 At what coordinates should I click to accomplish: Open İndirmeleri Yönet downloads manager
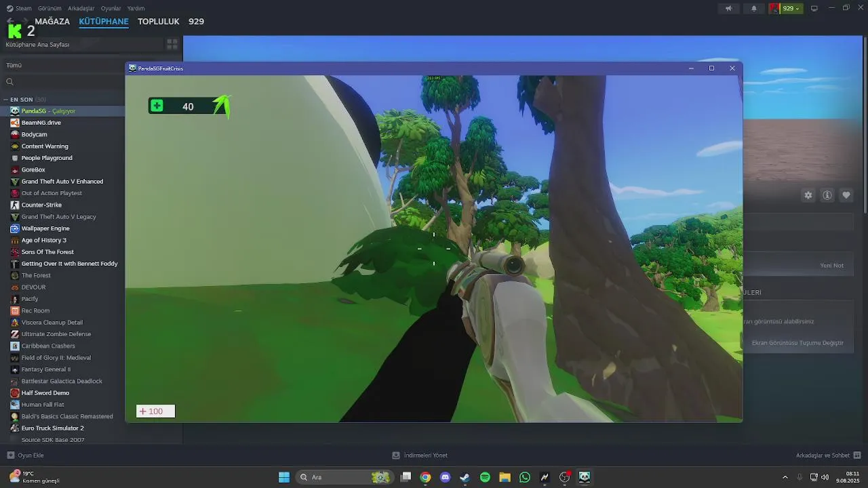[x=420, y=455]
